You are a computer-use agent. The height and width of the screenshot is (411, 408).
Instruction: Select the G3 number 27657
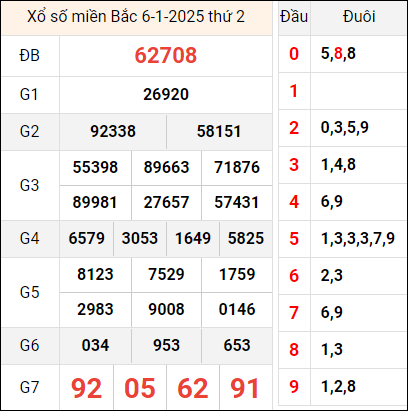coord(166,203)
